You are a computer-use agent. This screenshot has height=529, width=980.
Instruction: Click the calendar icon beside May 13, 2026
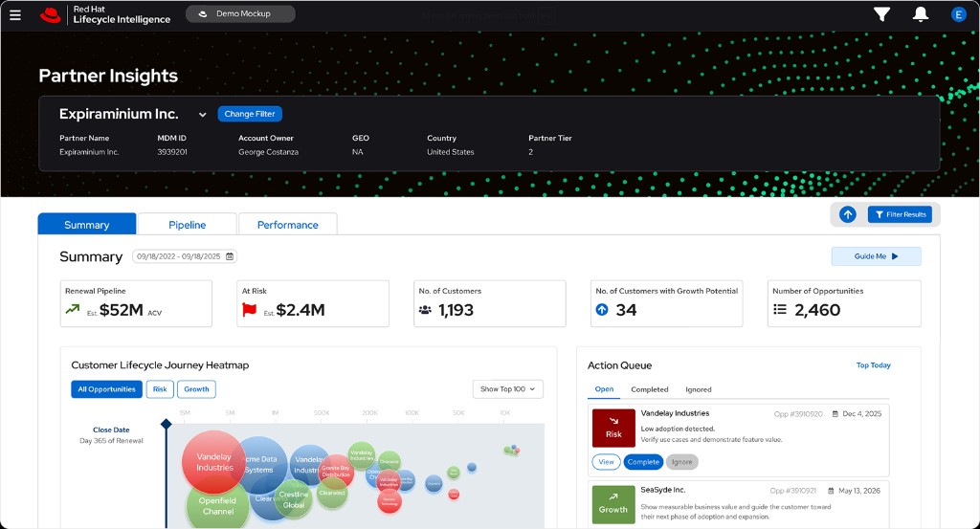[831, 491]
